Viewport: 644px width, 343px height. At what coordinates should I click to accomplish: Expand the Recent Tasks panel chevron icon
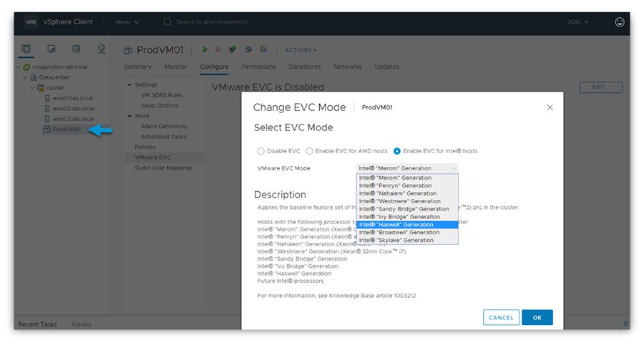[626, 324]
